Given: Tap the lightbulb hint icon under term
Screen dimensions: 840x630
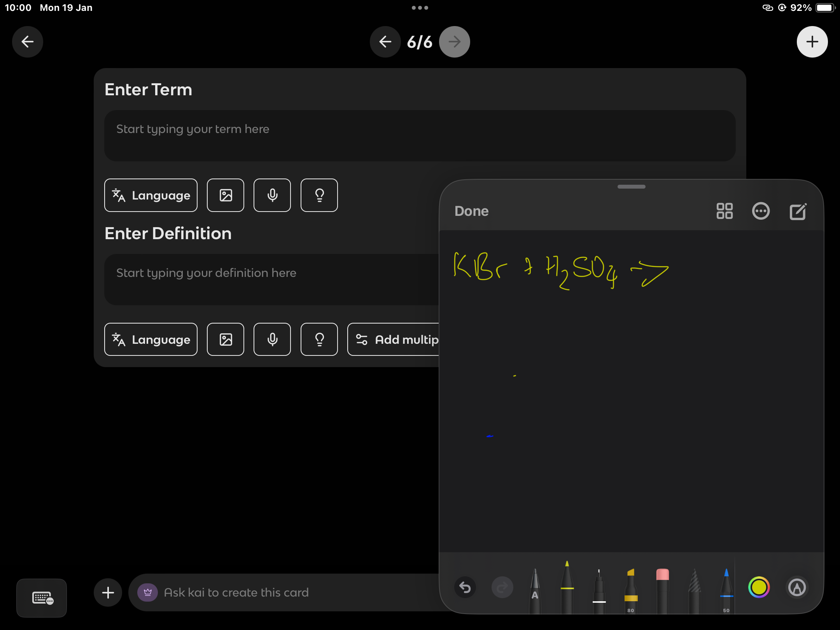Looking at the screenshot, I should point(319,195).
